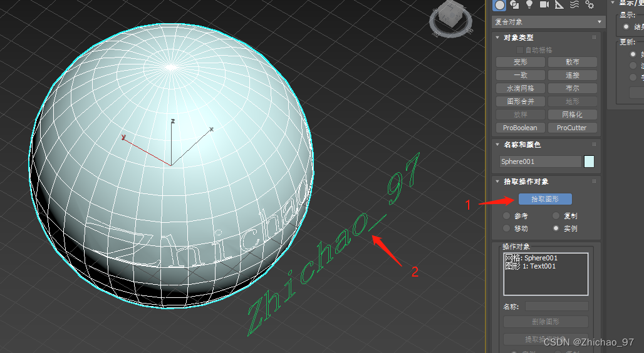This screenshot has width=644, height=353.
Task: Click the grip handle of 对象类型 rollout
Action: click(x=594, y=38)
